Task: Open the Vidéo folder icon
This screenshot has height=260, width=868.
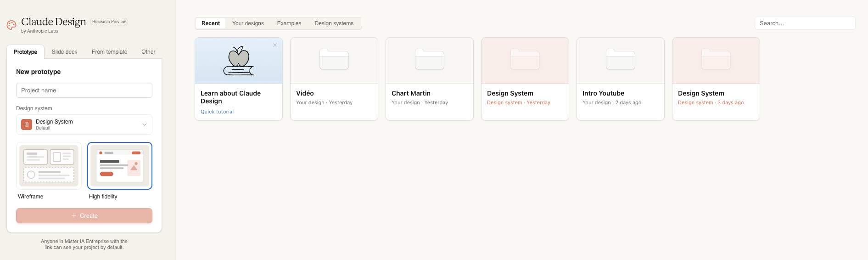Action: [334, 59]
